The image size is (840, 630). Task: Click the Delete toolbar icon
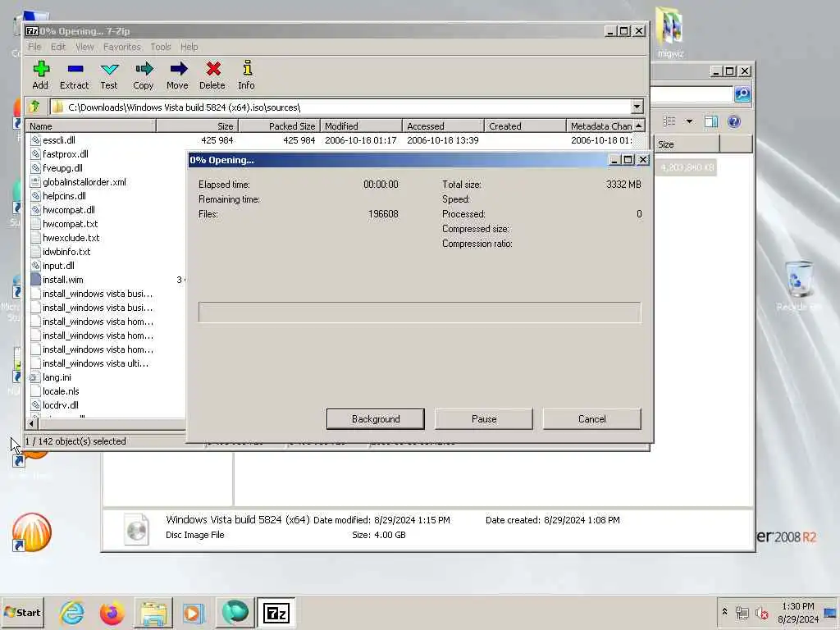click(x=212, y=75)
